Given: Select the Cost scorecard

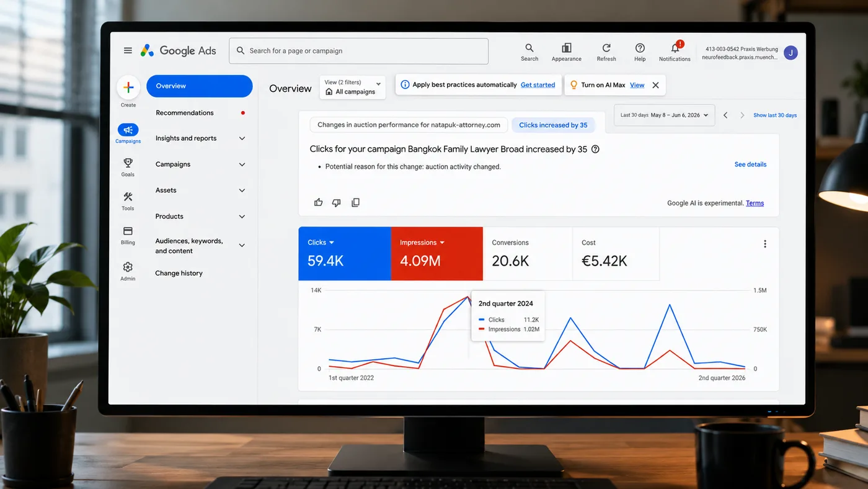Looking at the screenshot, I should pos(616,254).
